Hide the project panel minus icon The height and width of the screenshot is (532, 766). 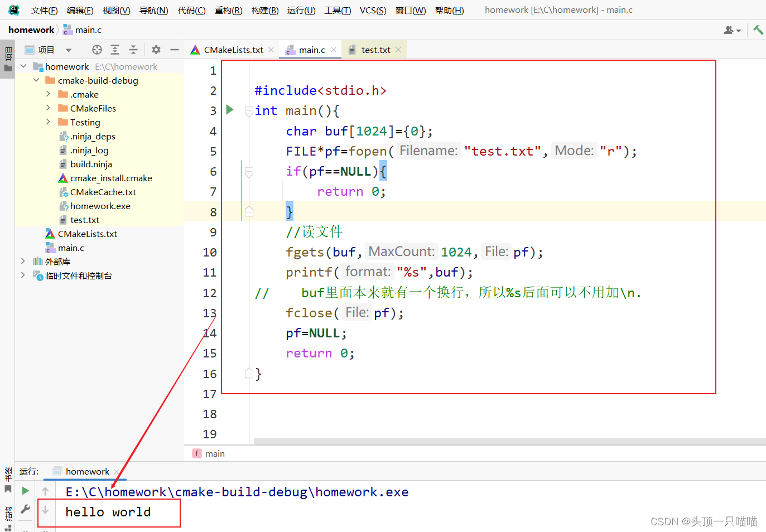[x=174, y=50]
